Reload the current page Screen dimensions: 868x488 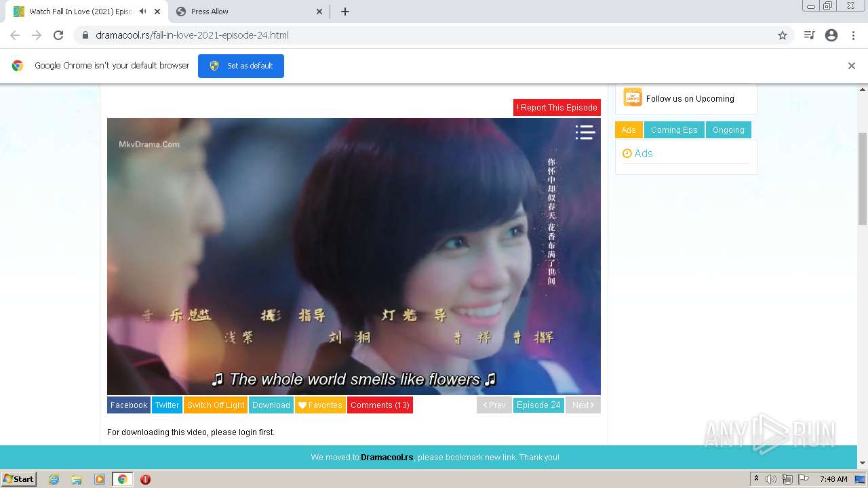[58, 35]
